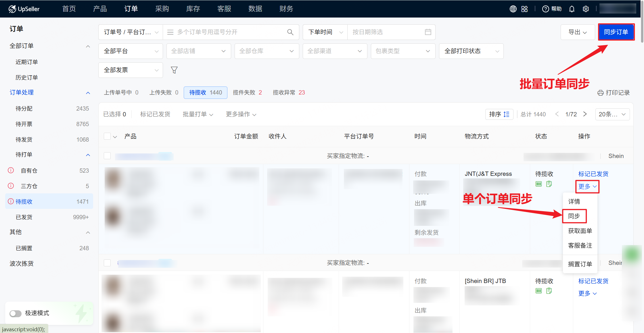Viewport: 644px width, 333px height.
Task: Open 财务 in top navigation
Action: (286, 9)
